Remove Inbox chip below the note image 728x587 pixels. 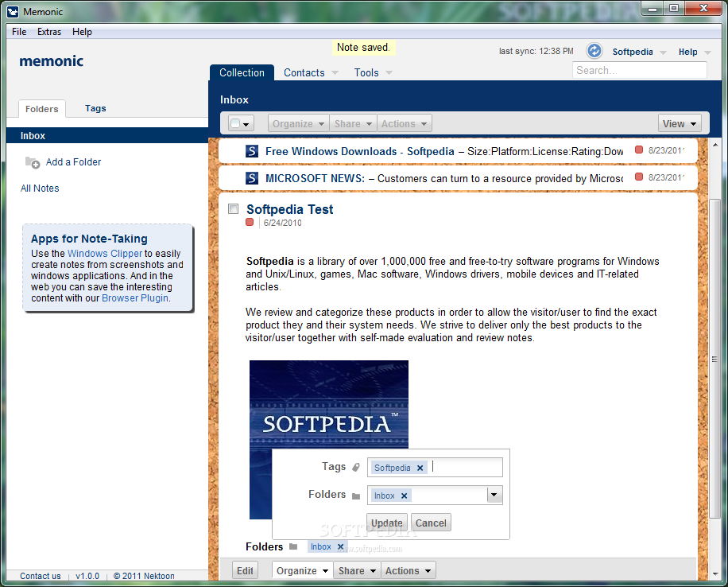tap(340, 546)
